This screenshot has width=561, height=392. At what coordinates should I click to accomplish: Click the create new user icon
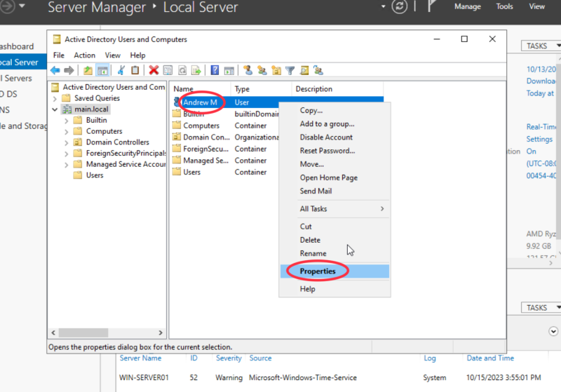(x=247, y=70)
